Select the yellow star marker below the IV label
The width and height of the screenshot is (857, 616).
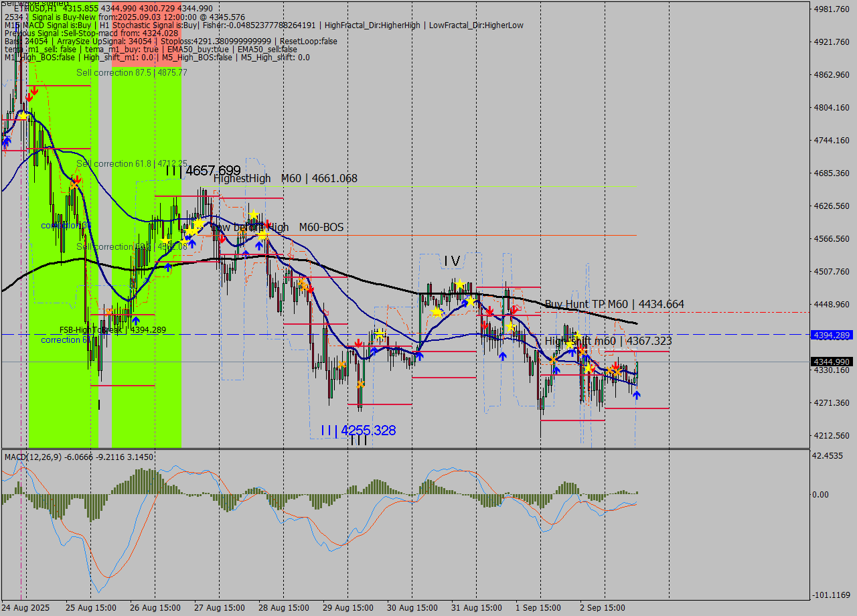460,285
